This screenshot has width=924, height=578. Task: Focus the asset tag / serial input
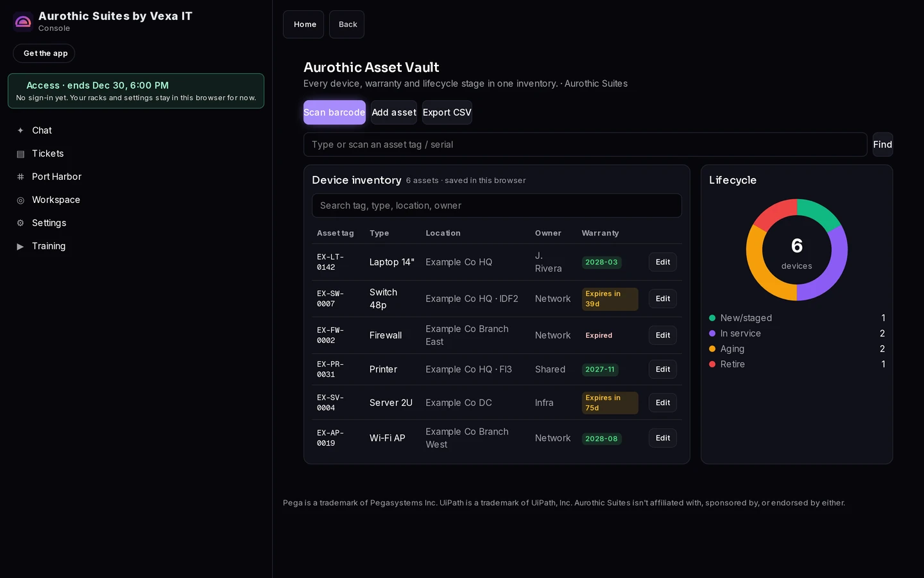tap(585, 144)
